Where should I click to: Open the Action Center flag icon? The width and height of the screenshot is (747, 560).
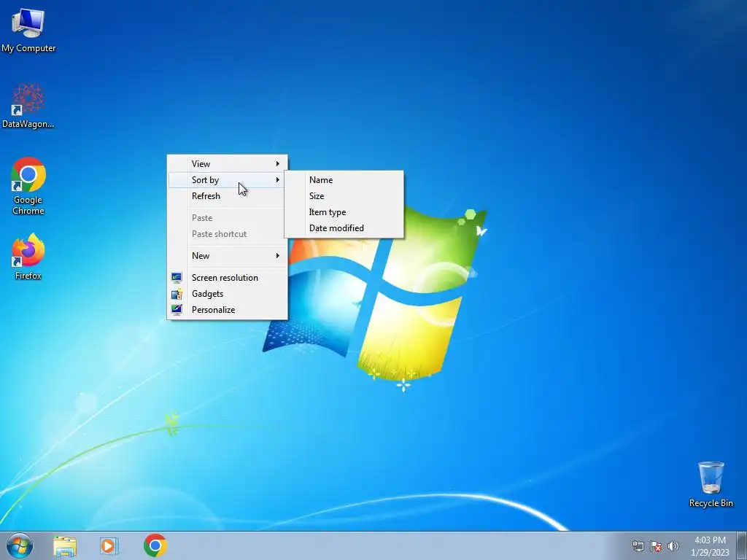click(x=656, y=546)
